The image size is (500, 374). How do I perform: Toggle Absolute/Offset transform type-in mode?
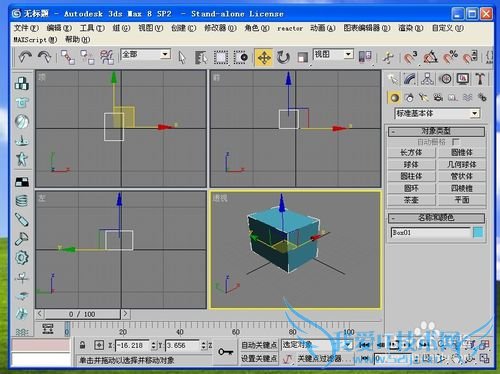click(99, 345)
